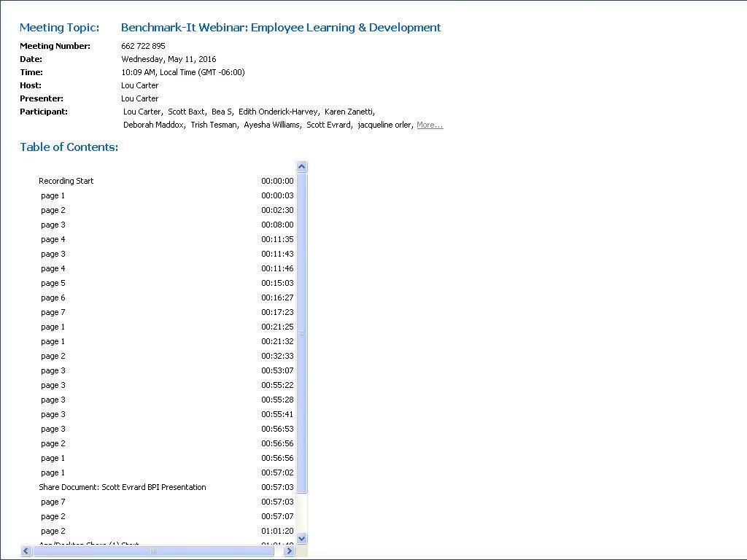
Task: Click the vertical scrollbar thumb
Action: [301, 333]
